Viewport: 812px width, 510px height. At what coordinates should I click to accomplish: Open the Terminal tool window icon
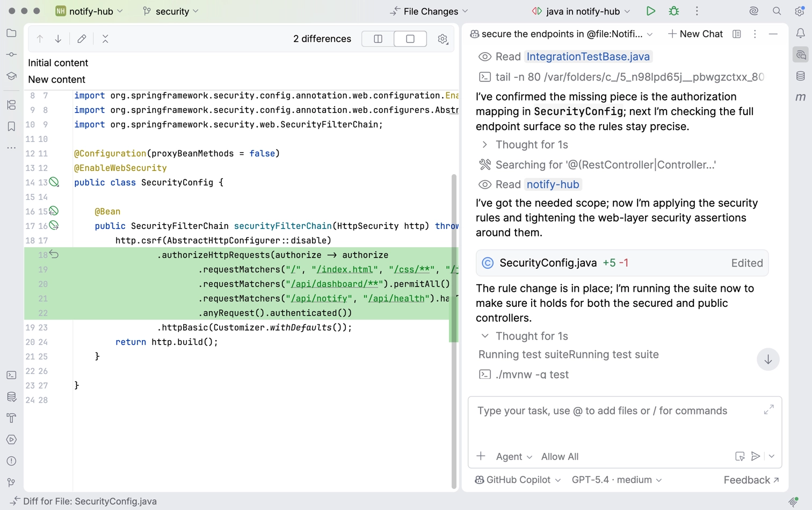pyautogui.click(x=11, y=375)
